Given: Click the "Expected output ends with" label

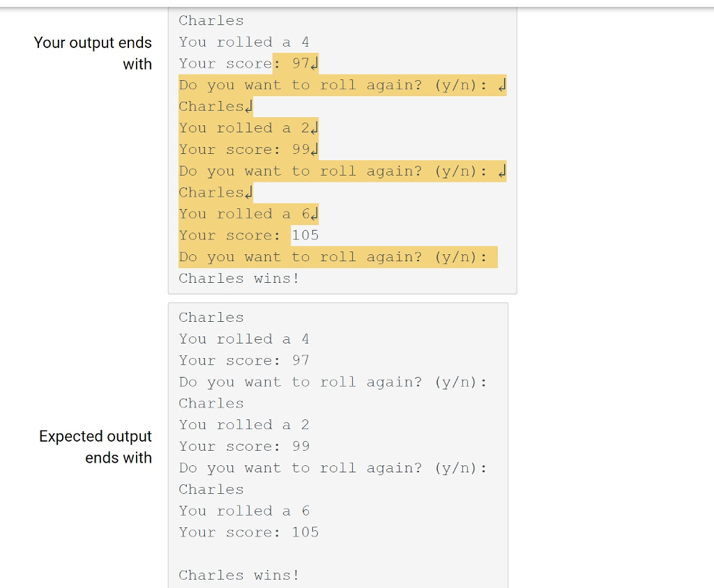Looking at the screenshot, I should click(96, 447).
